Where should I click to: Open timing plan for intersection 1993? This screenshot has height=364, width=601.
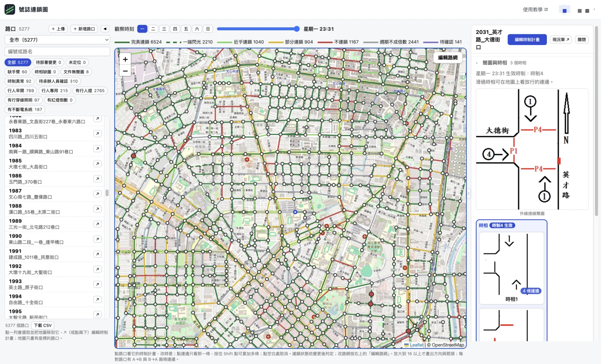click(x=97, y=284)
